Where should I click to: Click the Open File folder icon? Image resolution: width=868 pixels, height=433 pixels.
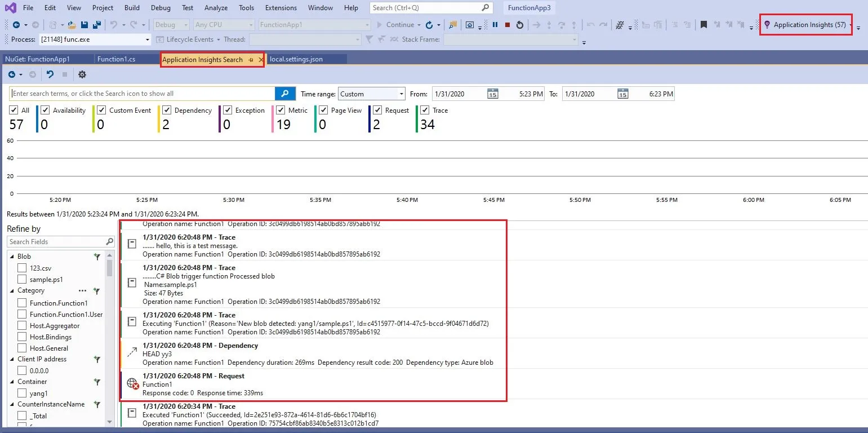72,25
